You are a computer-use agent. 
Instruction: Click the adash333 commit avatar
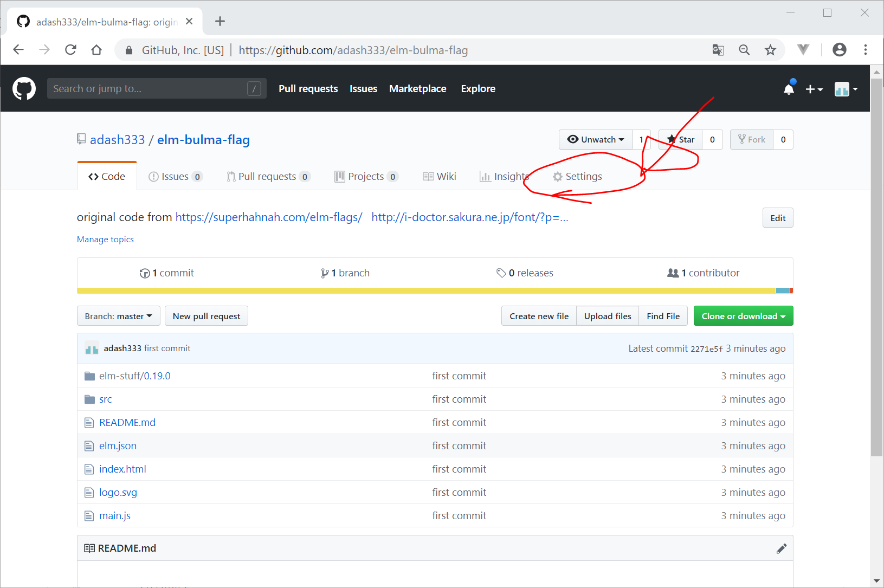[x=92, y=348]
